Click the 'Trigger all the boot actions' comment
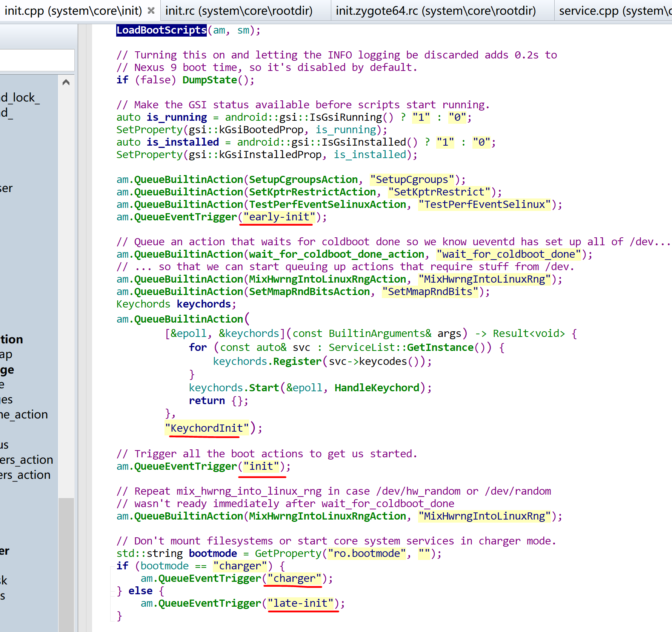Viewport: 672px width, 632px height. coord(267,454)
